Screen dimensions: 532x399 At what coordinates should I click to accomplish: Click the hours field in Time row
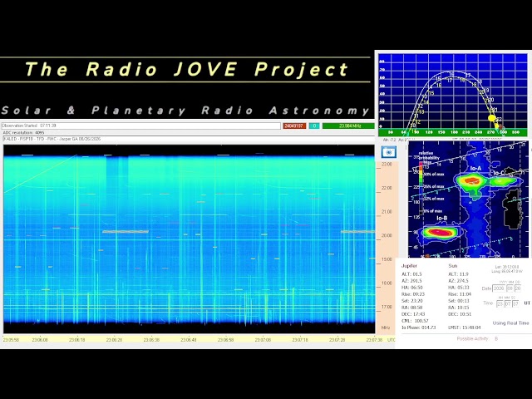500,303
